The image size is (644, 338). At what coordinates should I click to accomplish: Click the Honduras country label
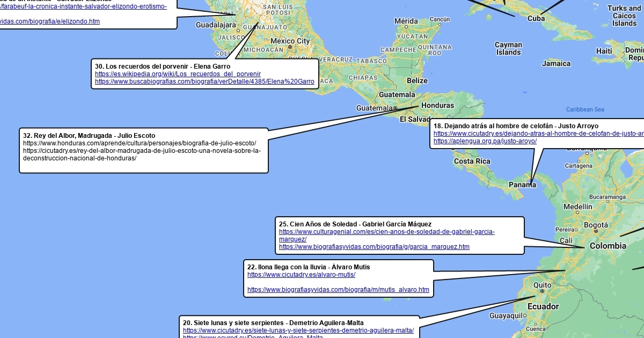pos(437,106)
